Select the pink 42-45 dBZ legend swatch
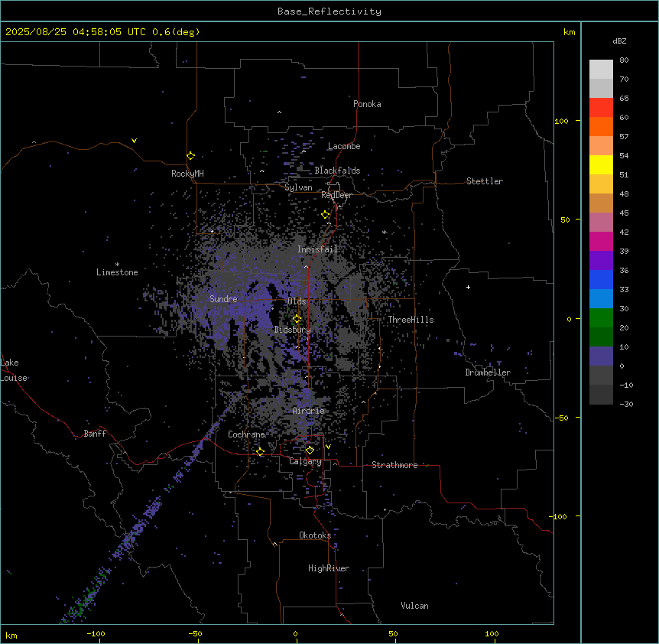The image size is (659, 644). coord(601,223)
